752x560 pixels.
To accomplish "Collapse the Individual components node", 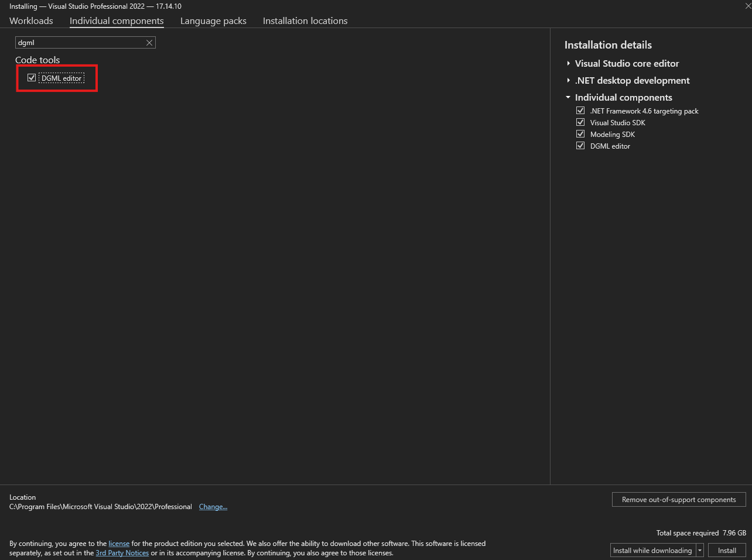I will [568, 97].
